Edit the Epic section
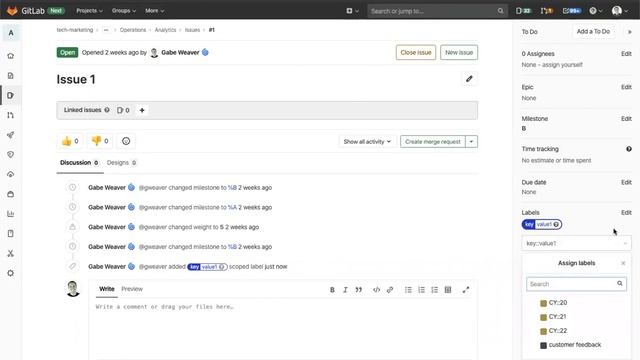 point(626,87)
